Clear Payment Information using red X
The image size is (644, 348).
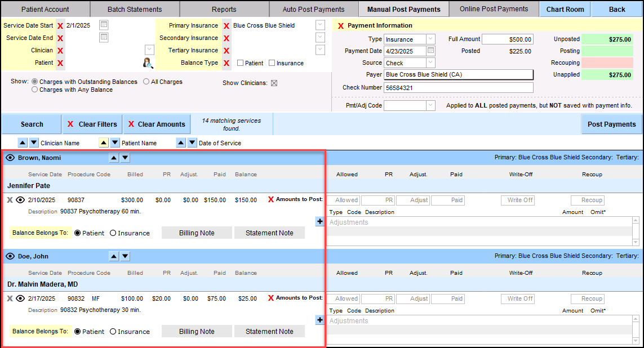tap(340, 26)
